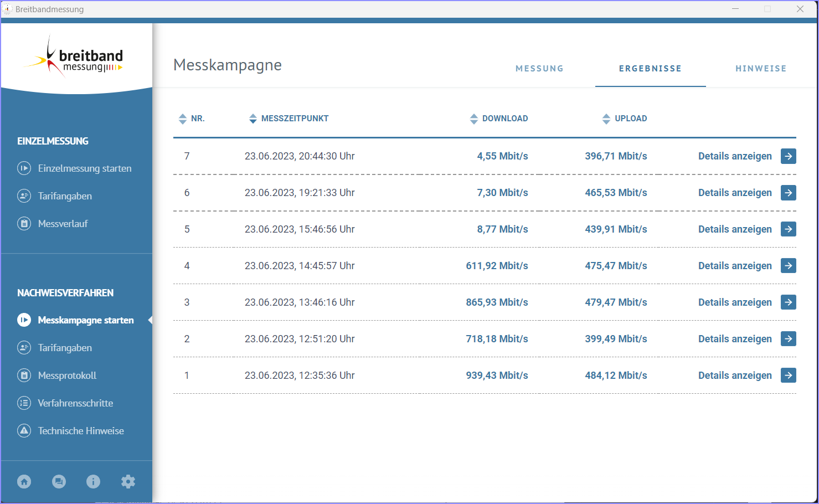Open Messverlauf in the sidebar
819x504 pixels.
point(63,224)
